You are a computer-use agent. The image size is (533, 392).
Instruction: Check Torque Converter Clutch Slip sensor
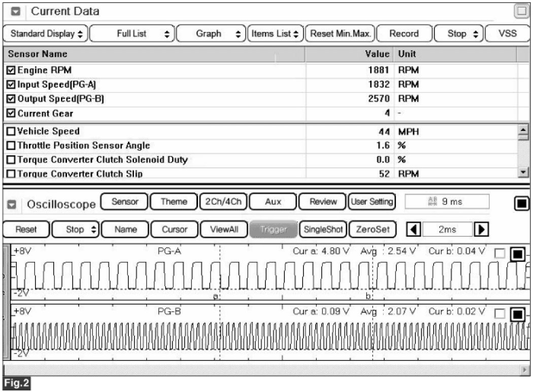coord(11,174)
